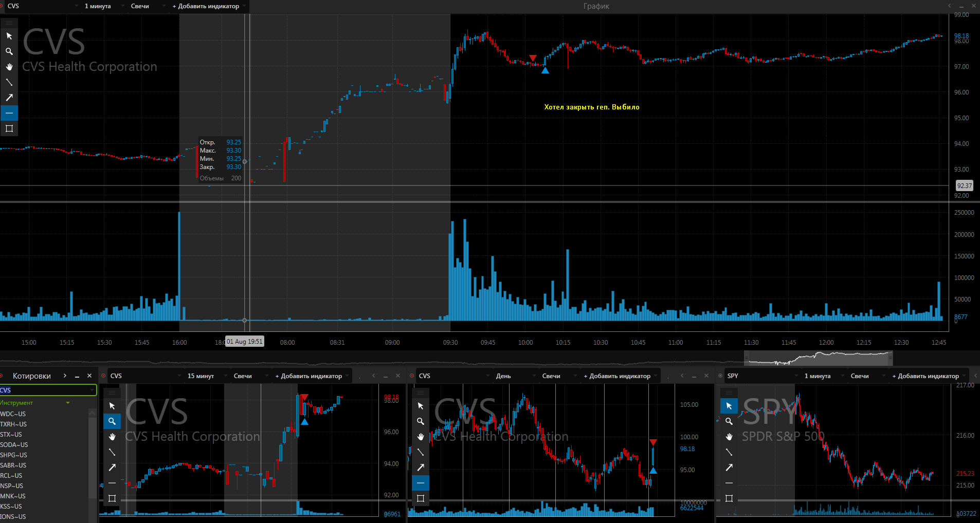
Task: Click the 92.37 price level marker
Action: (965, 185)
